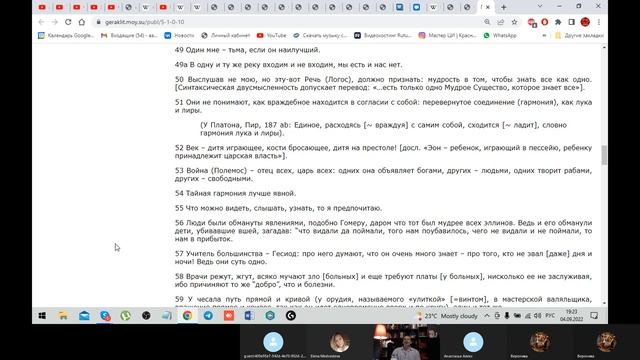Click the page scrollbar down arrow
The height and width of the screenshot is (360, 640).
604,303
